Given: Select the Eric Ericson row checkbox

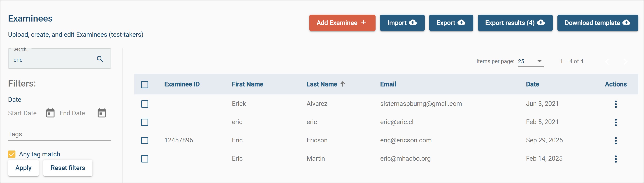Looking at the screenshot, I should pyautogui.click(x=145, y=141).
